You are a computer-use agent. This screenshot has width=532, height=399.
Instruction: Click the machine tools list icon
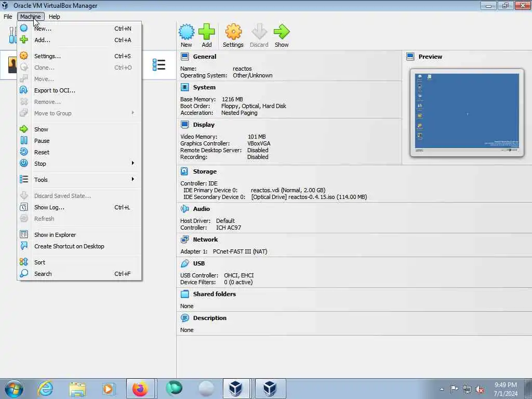point(159,64)
